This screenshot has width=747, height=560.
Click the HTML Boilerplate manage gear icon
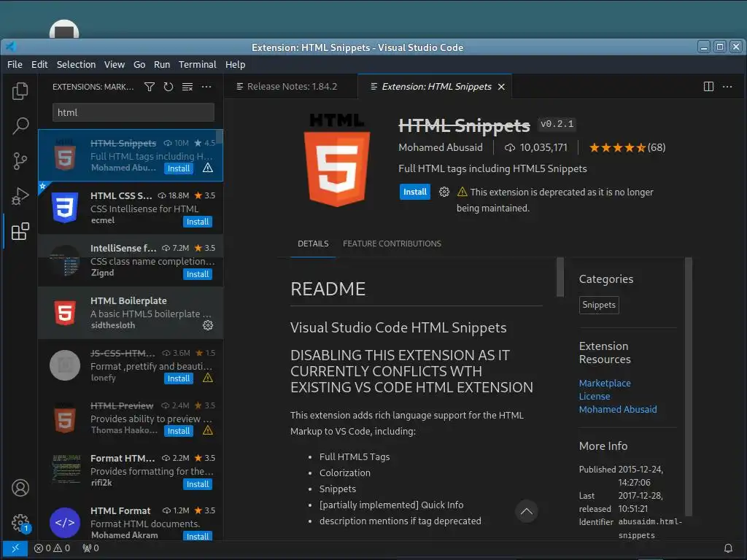point(208,325)
